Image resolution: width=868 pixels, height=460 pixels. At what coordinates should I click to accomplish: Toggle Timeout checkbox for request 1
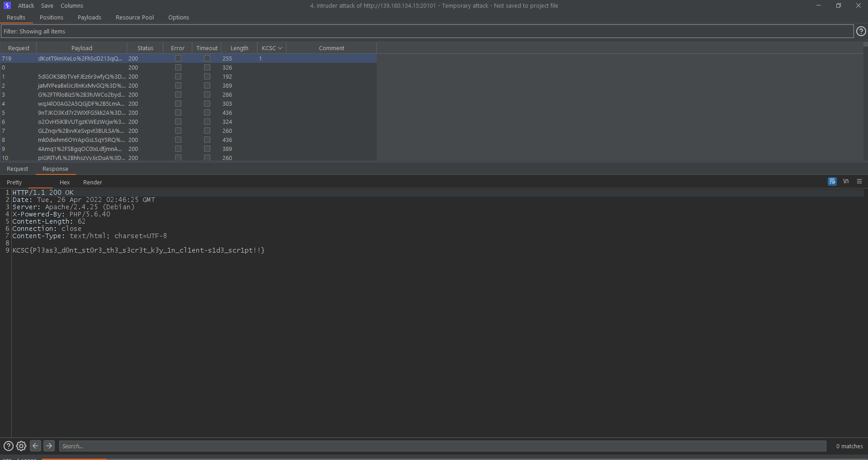[207, 76]
